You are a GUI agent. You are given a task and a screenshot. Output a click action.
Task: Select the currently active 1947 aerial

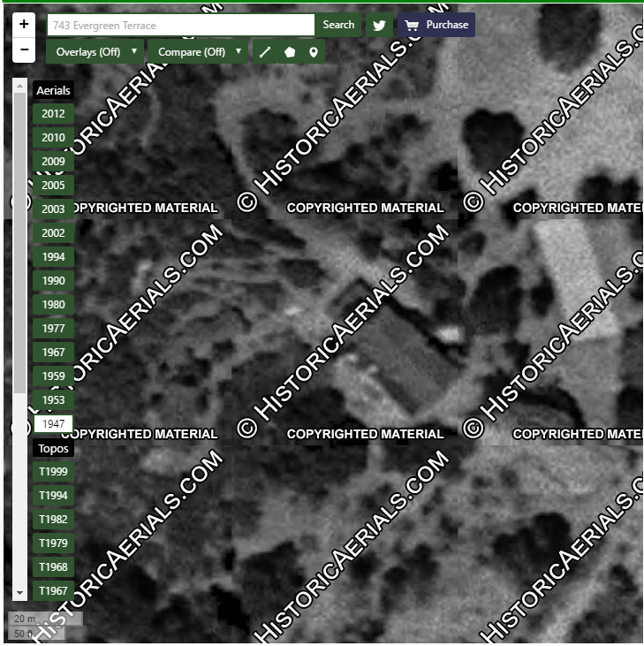pyautogui.click(x=53, y=424)
